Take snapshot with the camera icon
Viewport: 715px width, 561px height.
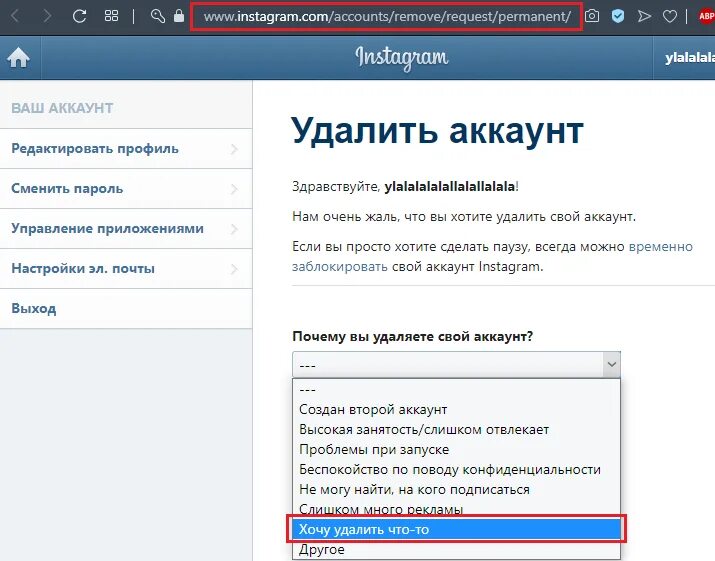coord(592,16)
